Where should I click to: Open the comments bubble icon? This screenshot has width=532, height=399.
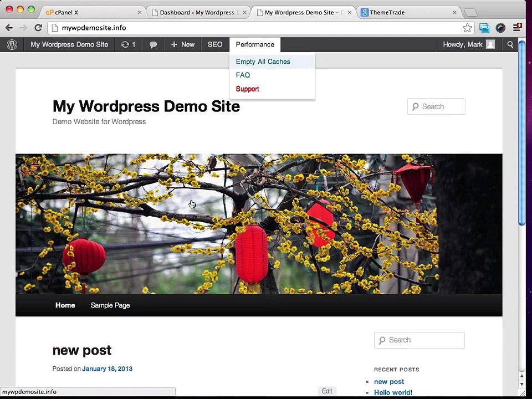153,44
